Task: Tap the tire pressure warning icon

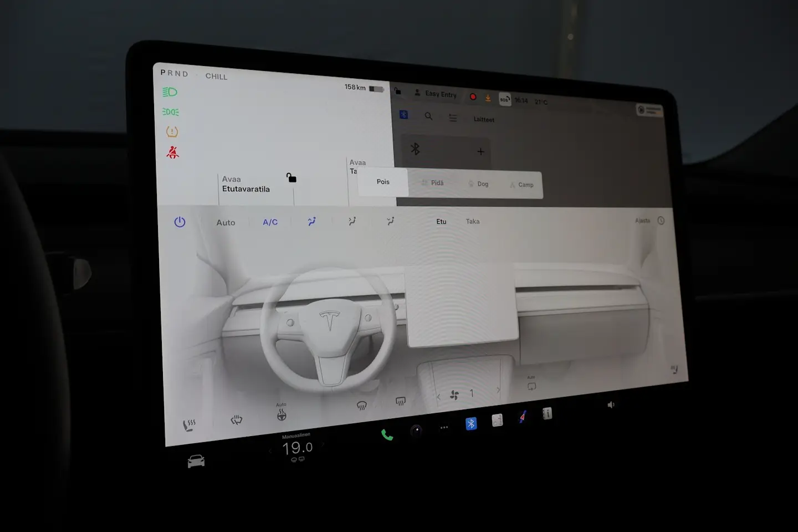Action: click(x=172, y=132)
